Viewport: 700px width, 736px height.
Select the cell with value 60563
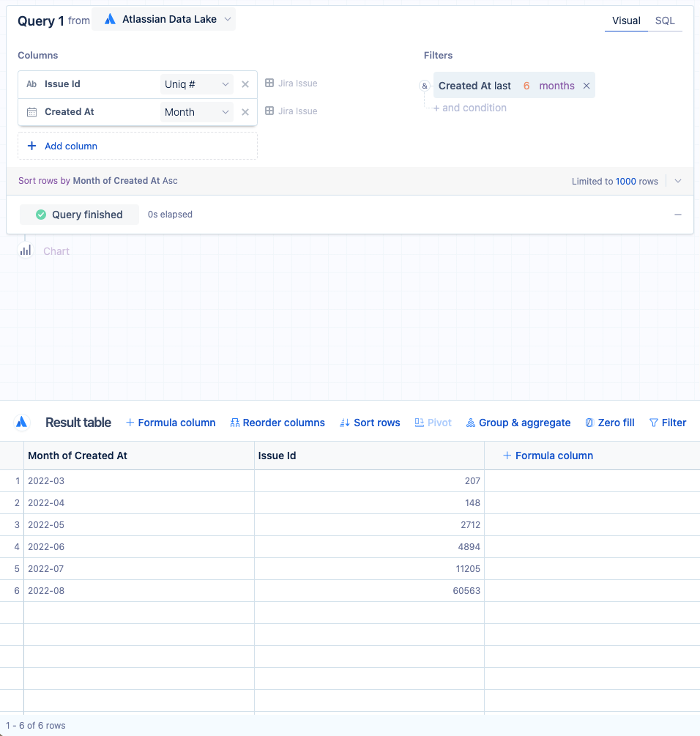[x=369, y=591]
